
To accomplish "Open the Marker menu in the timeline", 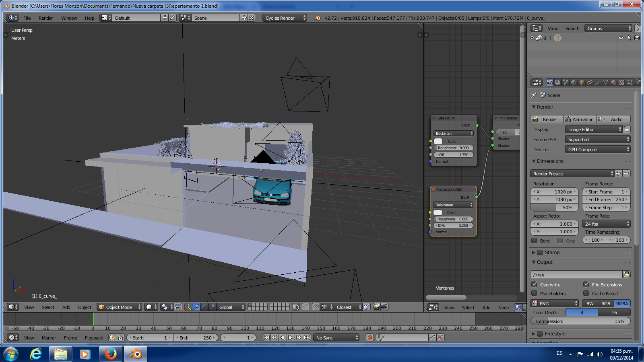I will pos(49,338).
